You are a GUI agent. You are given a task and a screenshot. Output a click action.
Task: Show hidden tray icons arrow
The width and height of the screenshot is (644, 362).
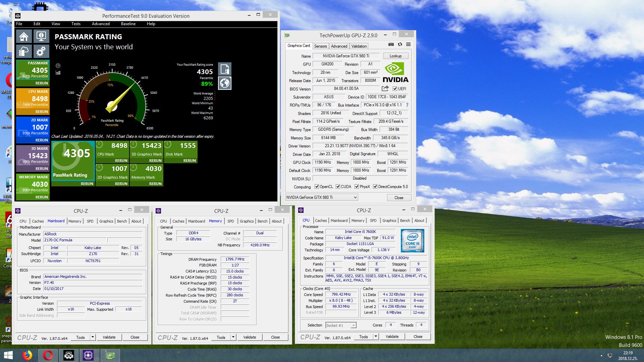coord(601,356)
